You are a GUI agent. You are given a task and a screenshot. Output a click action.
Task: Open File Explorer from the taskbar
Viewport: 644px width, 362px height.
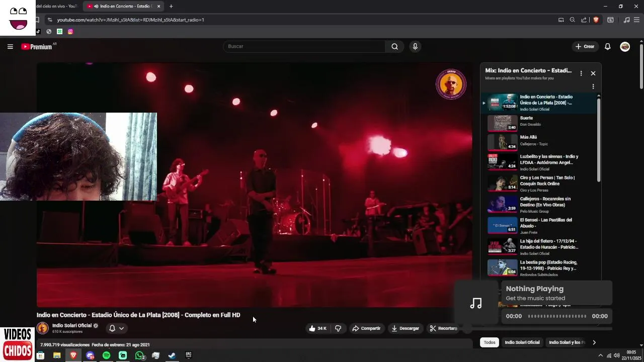tap(57, 355)
